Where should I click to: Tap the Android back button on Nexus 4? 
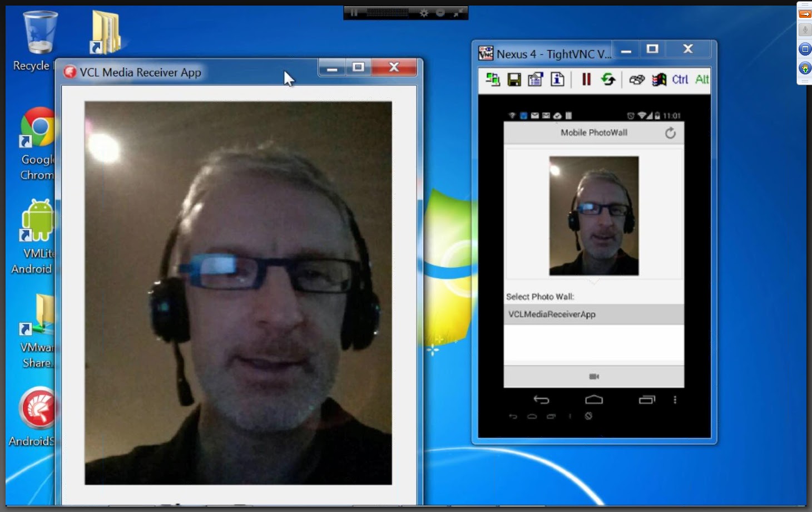(541, 400)
